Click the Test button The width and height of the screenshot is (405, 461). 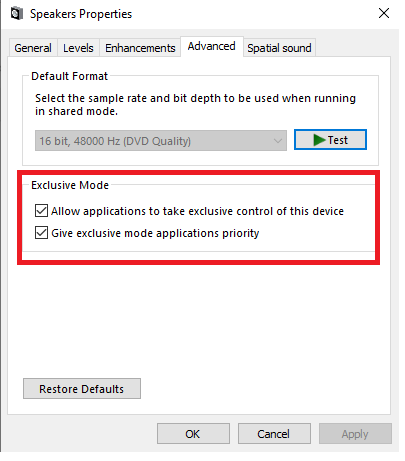coord(330,140)
